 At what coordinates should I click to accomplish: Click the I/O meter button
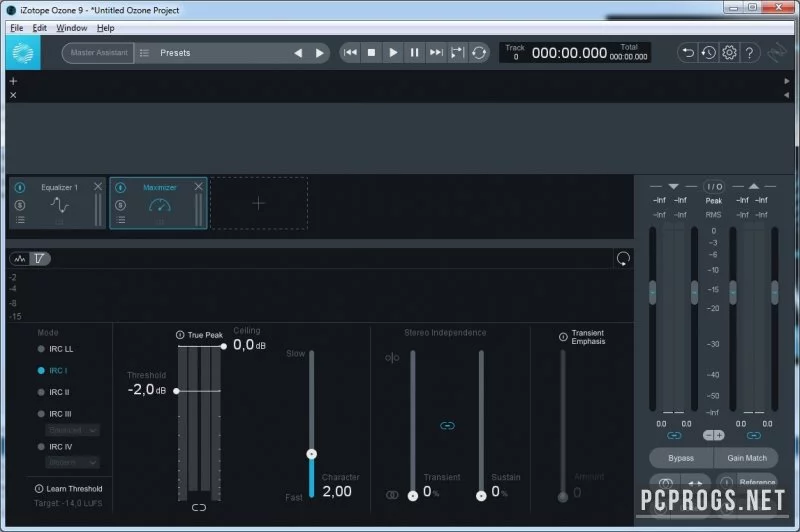point(714,187)
